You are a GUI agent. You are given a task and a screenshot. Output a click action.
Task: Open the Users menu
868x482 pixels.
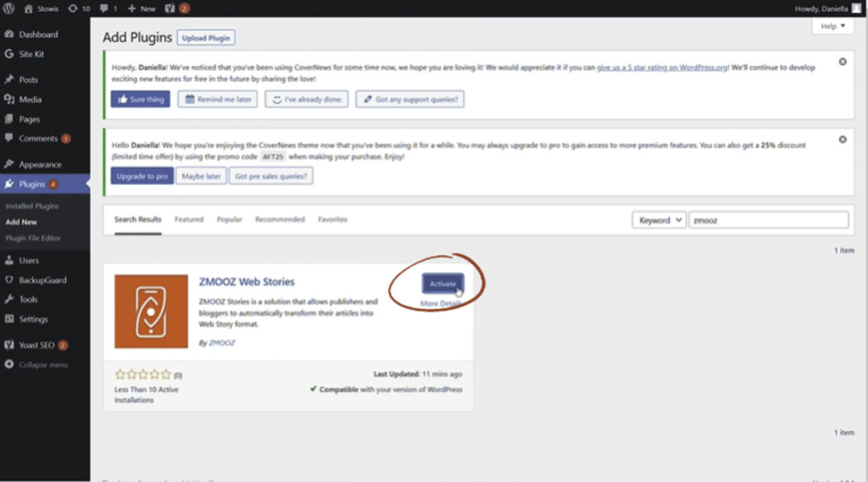click(x=29, y=260)
